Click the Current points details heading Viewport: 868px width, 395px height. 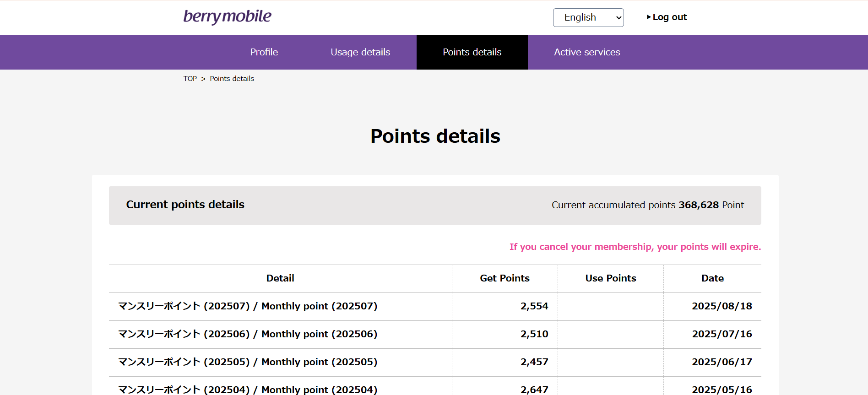(185, 205)
